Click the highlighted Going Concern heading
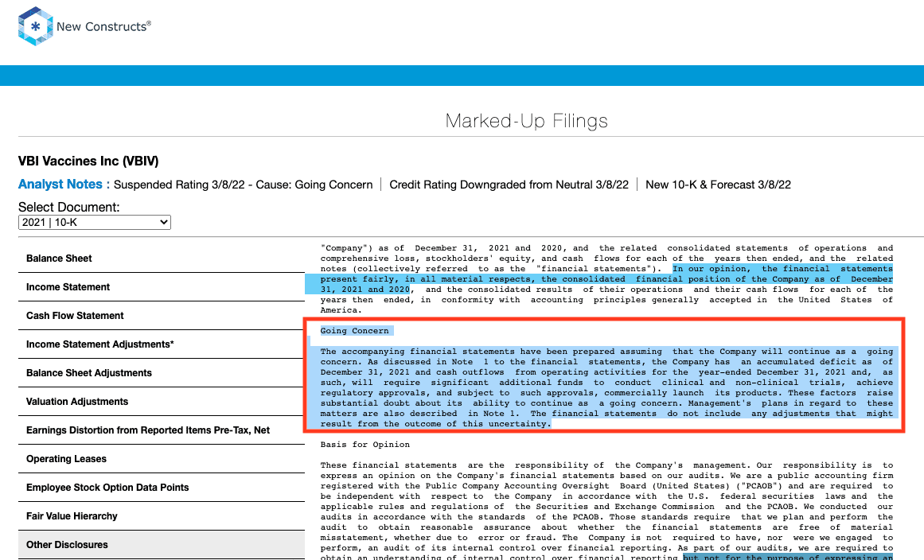 [354, 331]
